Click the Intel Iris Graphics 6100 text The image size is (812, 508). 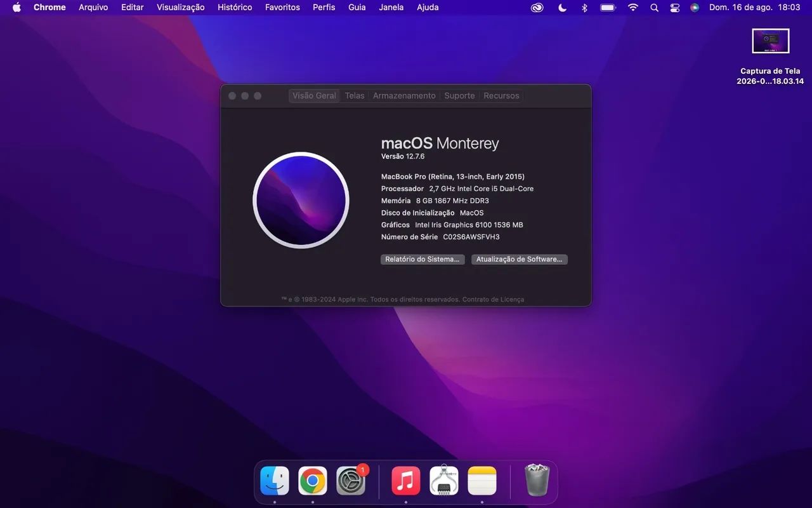(469, 225)
